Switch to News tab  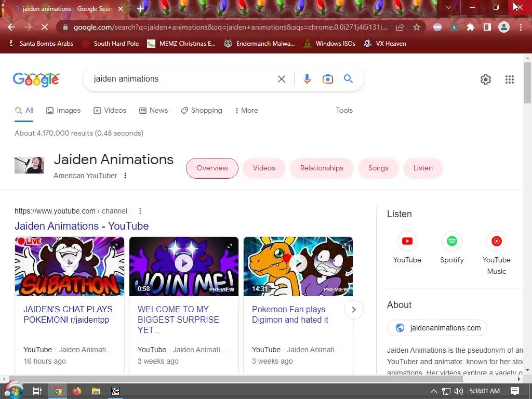(154, 110)
